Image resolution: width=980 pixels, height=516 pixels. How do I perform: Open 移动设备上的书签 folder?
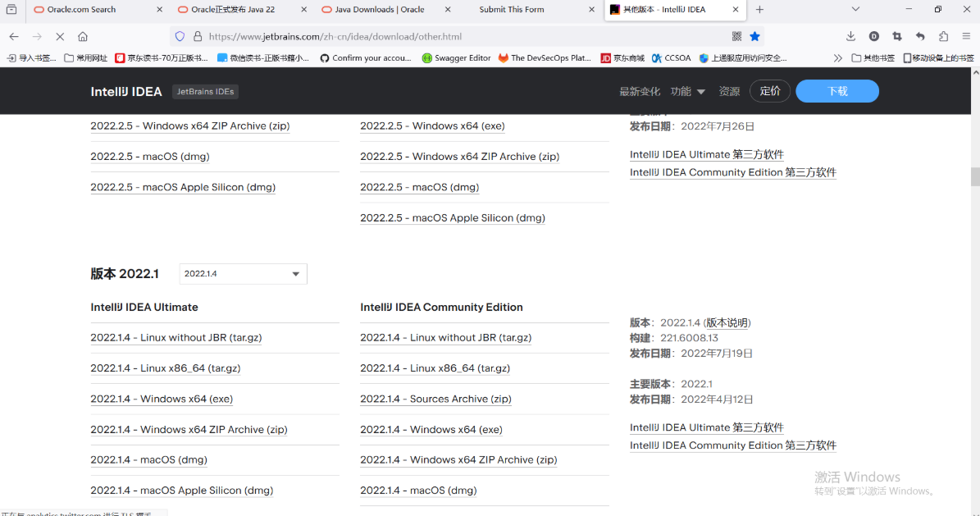[x=938, y=58]
